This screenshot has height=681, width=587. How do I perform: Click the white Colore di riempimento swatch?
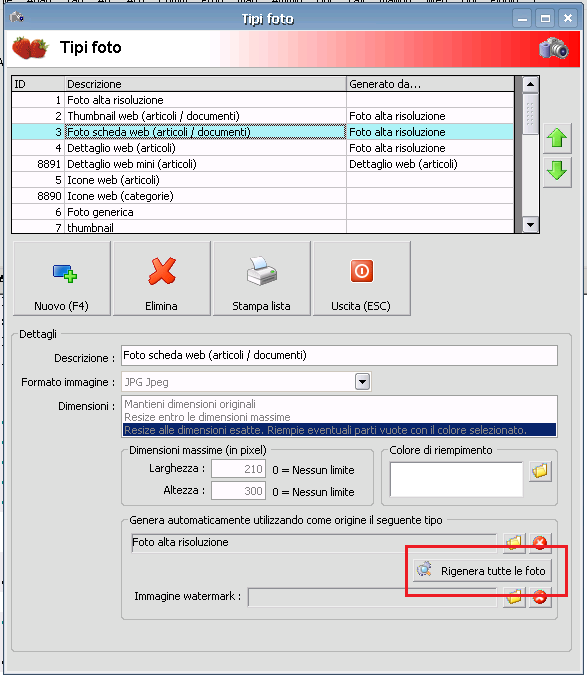click(x=456, y=479)
